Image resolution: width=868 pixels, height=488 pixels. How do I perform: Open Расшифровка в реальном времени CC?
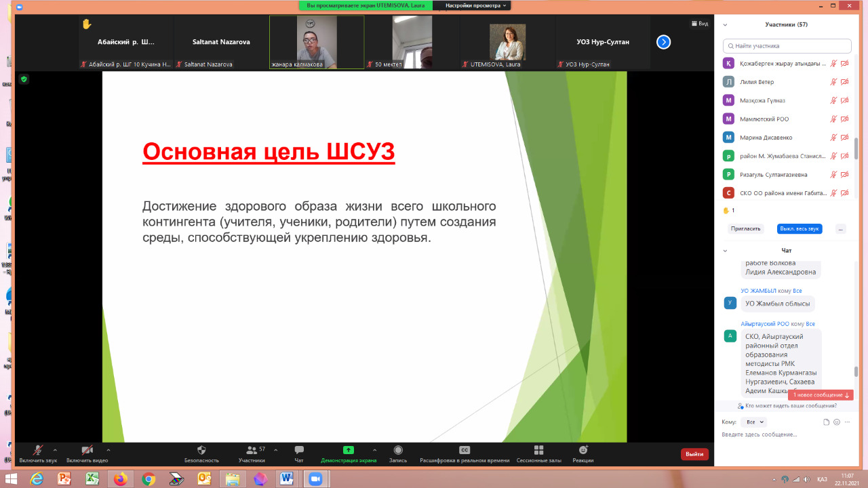point(465,450)
